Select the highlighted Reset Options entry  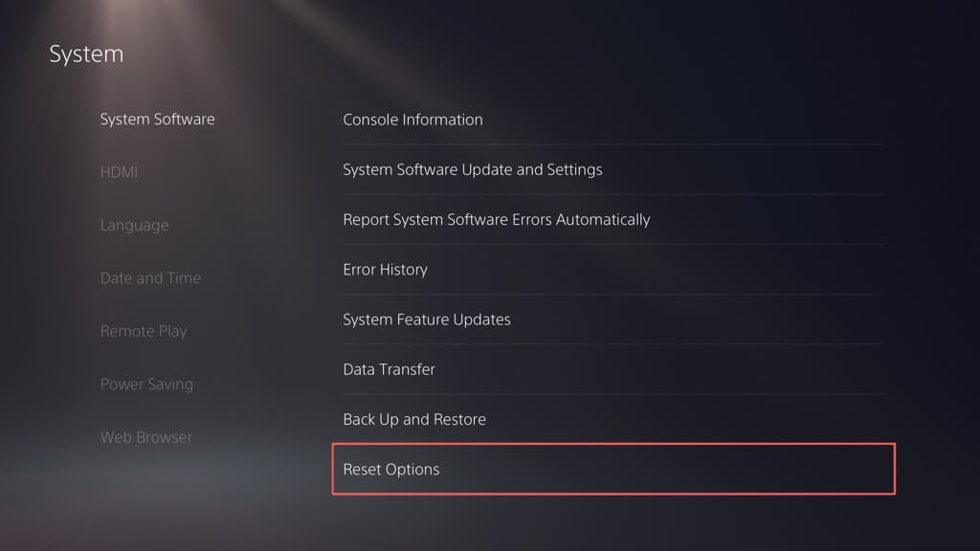click(x=391, y=470)
